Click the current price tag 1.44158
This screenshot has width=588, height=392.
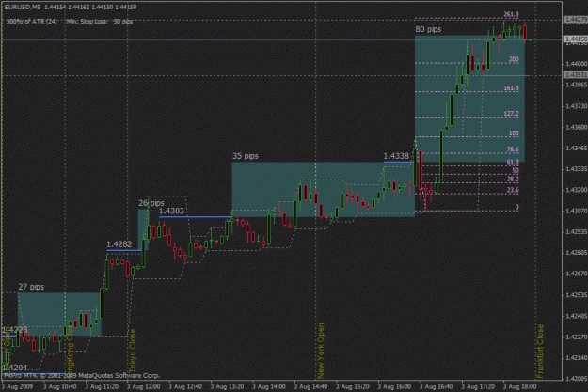click(x=576, y=39)
